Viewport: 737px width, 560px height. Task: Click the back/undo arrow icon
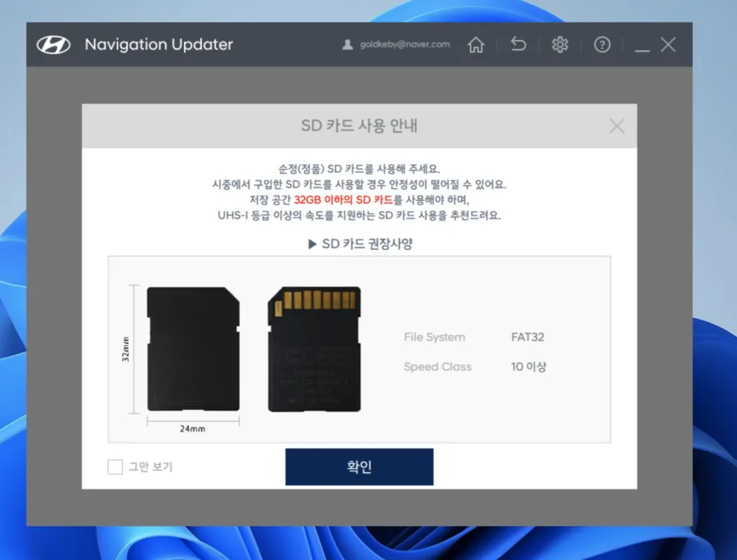(518, 45)
